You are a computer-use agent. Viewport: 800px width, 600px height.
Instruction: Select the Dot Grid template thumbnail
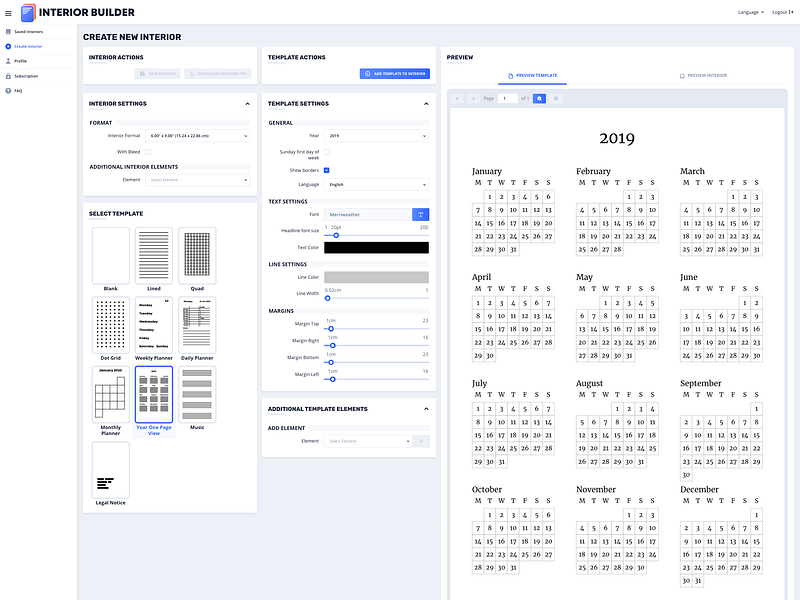tap(111, 325)
